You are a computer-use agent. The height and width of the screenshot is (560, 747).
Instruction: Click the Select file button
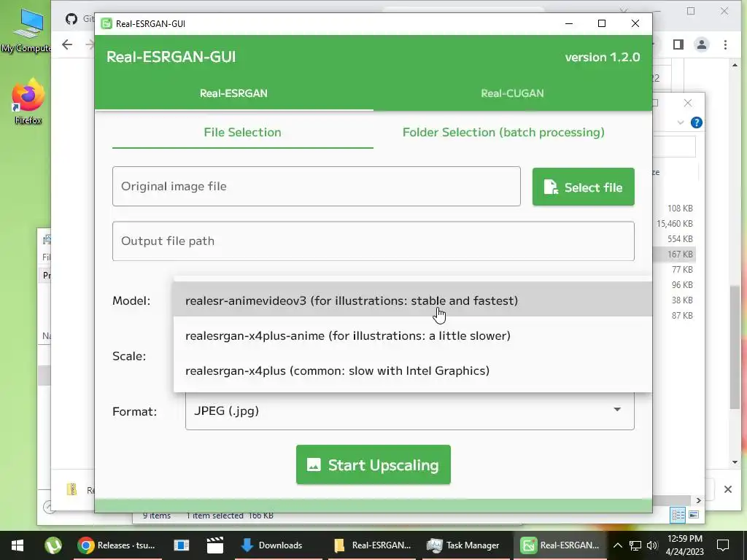[583, 187]
